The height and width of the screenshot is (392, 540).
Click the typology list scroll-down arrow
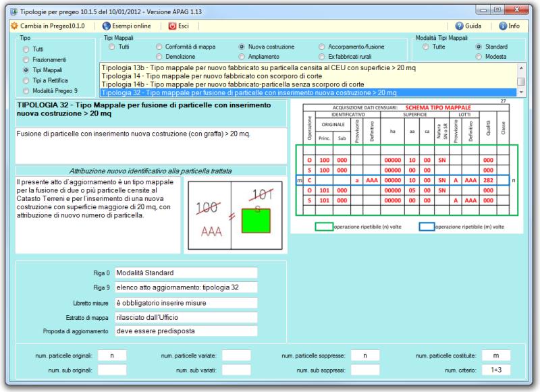(x=521, y=92)
